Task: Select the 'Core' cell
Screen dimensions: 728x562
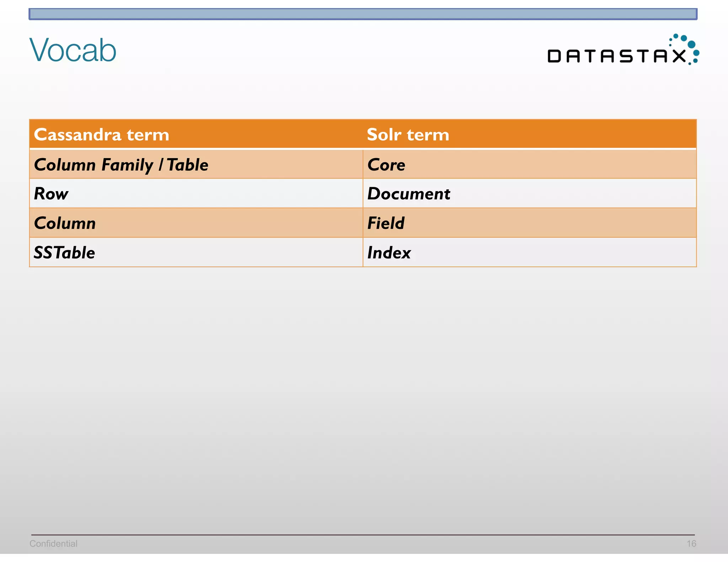Action: (x=529, y=164)
